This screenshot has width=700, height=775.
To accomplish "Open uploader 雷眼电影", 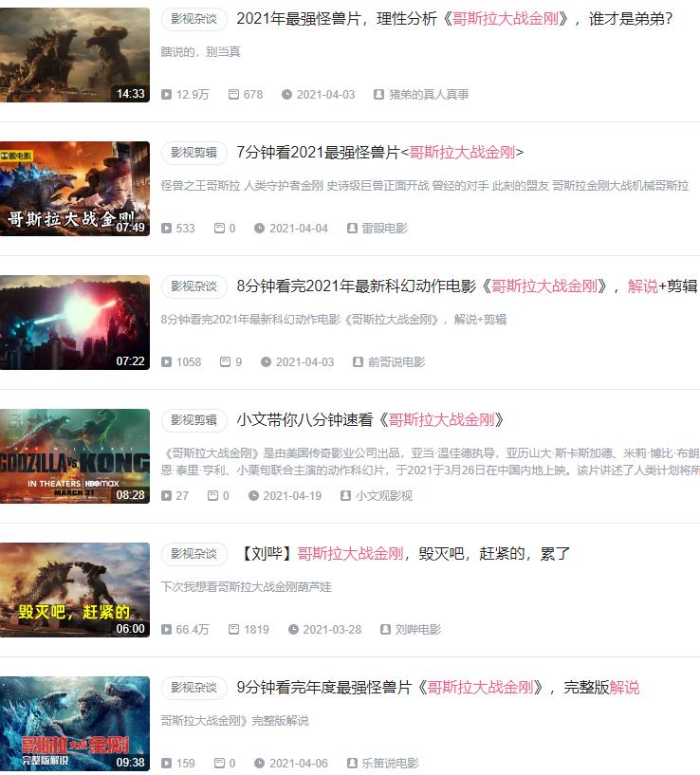I will [x=384, y=229].
